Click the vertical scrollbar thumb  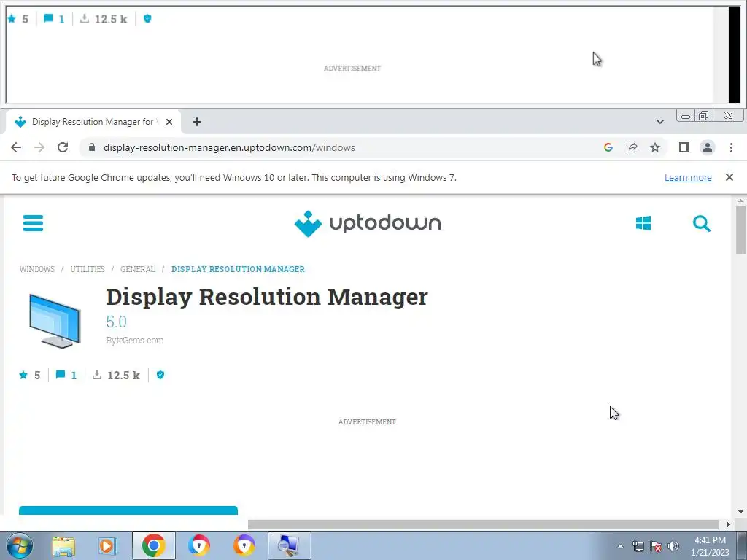point(740,230)
